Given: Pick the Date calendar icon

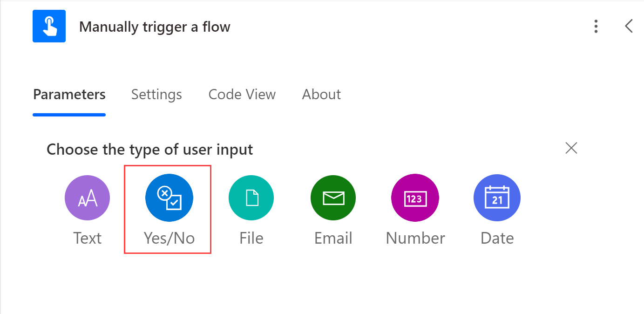Looking at the screenshot, I should tap(497, 198).
